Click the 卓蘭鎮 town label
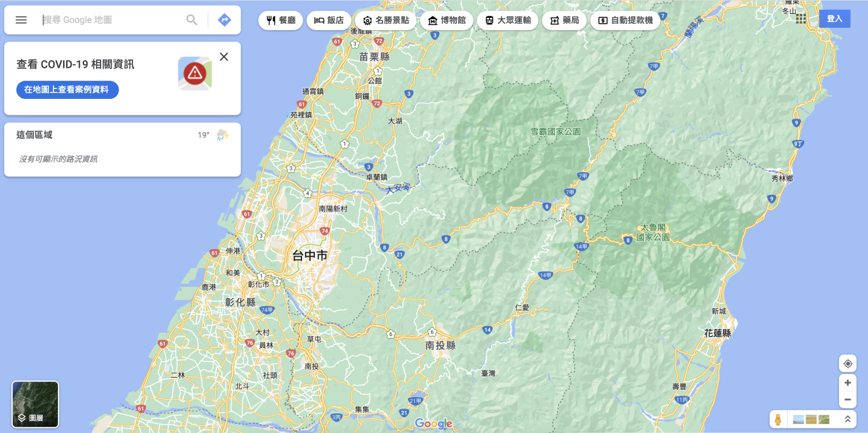The height and width of the screenshot is (433, 868). 376,177
